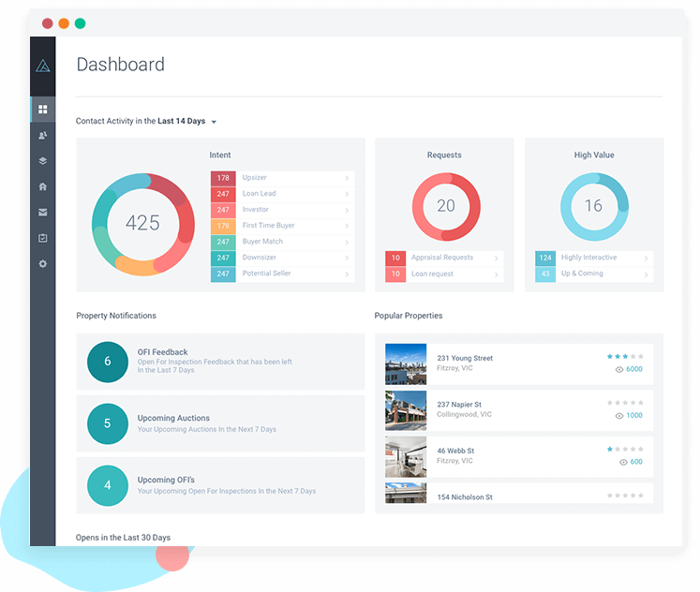Screen dimensions: 700x592
Task: Open the Highly Interactive row chevron
Action: (x=646, y=259)
